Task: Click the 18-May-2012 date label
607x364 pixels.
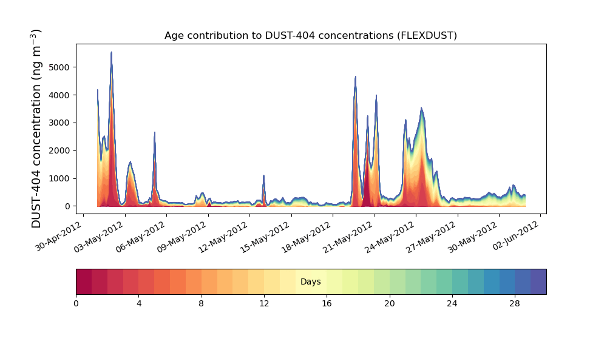Action: tap(307, 237)
